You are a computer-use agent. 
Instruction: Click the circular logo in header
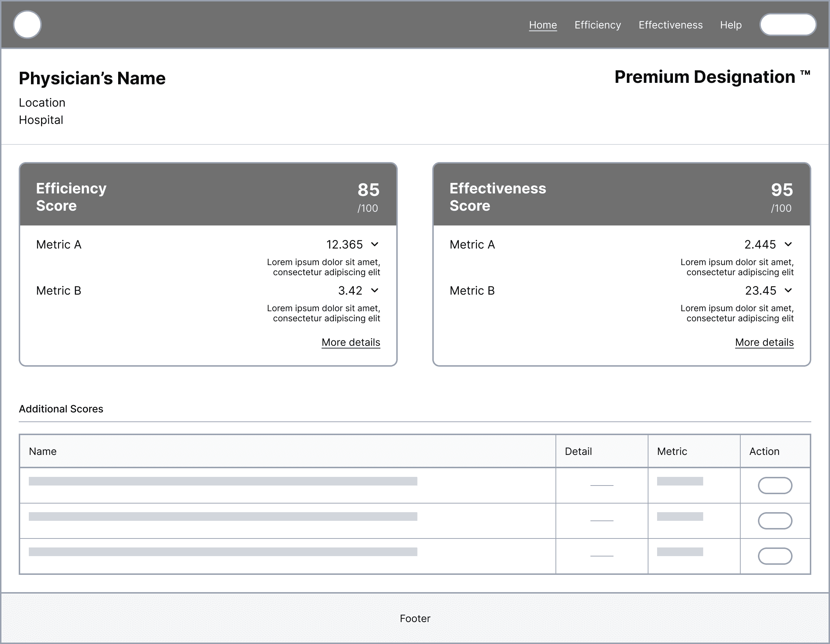tap(27, 25)
